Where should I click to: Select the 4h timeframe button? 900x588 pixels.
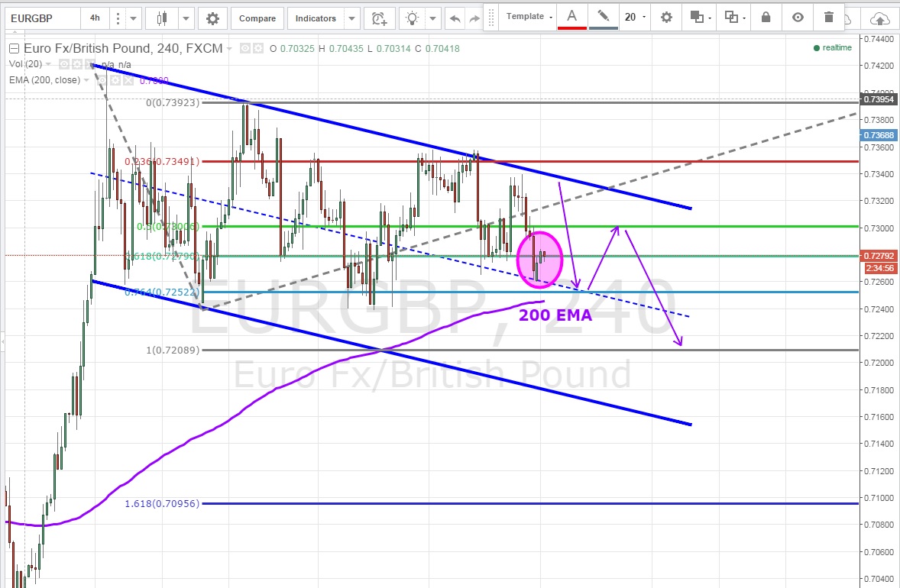click(x=95, y=18)
